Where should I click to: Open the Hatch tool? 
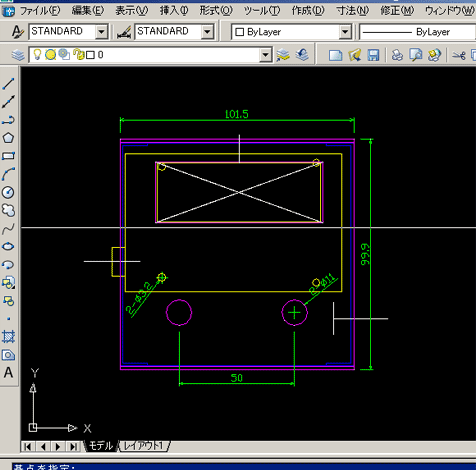coord(8,337)
